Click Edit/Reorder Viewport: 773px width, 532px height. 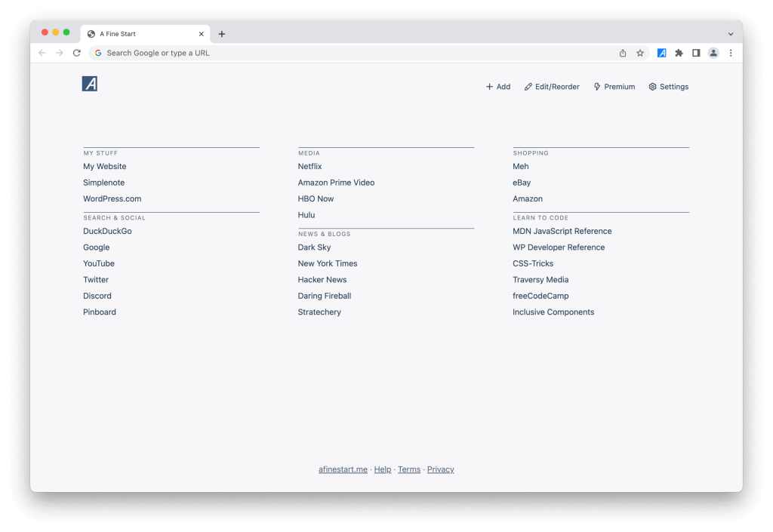point(552,87)
